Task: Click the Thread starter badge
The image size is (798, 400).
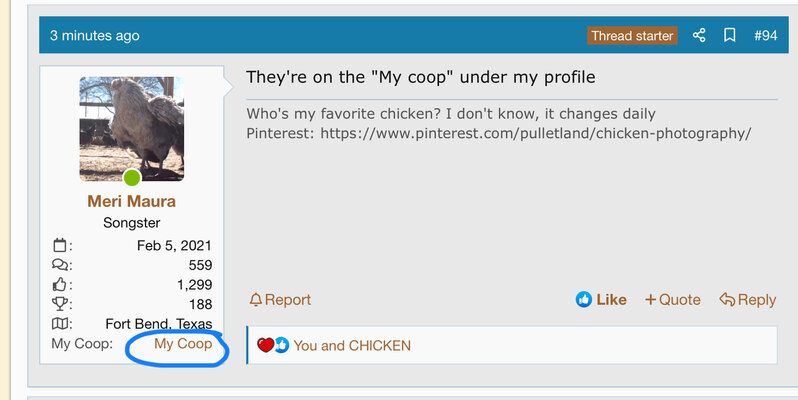Action: [632, 36]
